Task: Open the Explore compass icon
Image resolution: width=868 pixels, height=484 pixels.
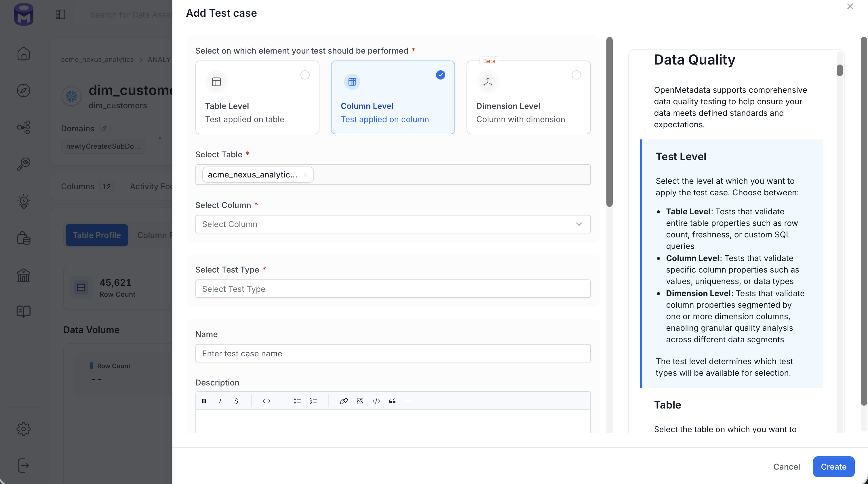Action: tap(24, 90)
